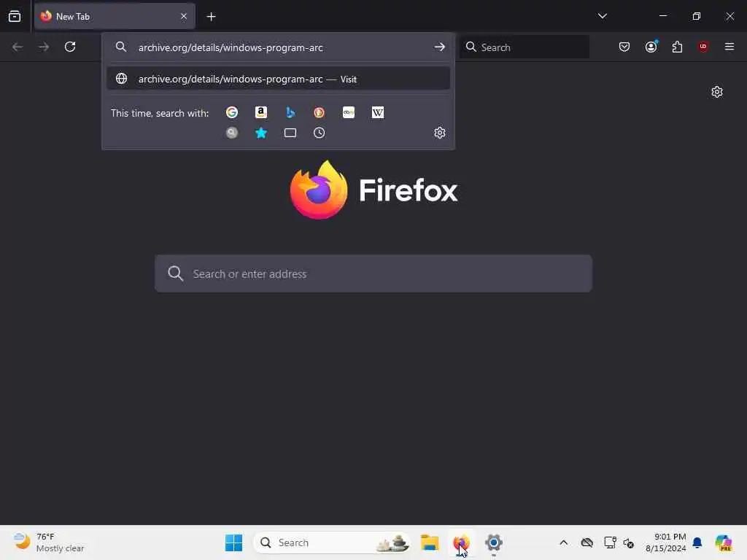Viewport: 747px width, 560px height.
Task: Click the address bar URL text
Action: click(231, 47)
